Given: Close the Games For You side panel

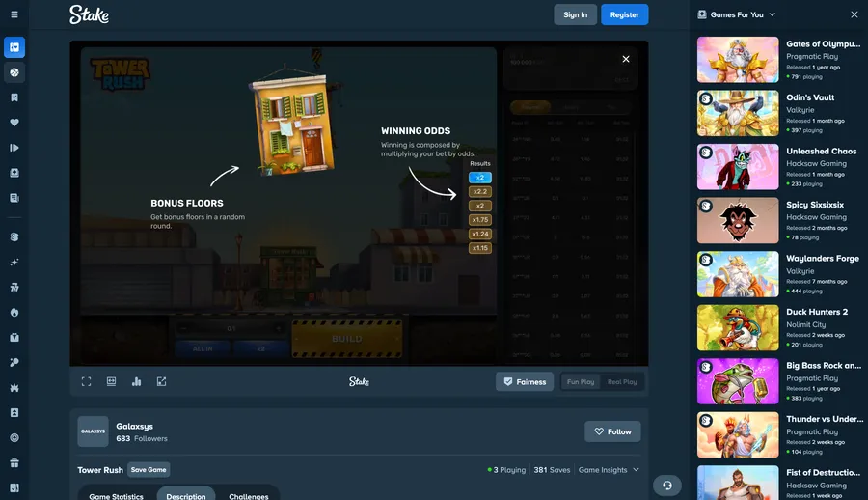Looking at the screenshot, I should (x=854, y=14).
